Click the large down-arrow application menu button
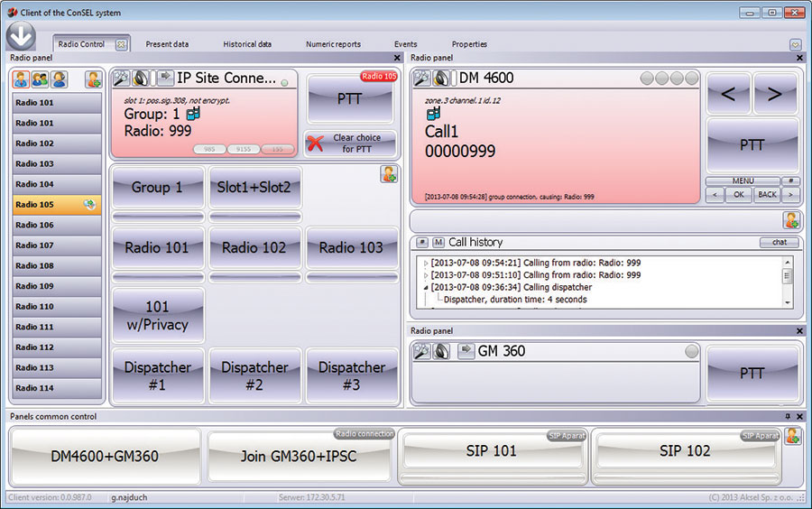Screen dimensions: 812x509 point(22,35)
